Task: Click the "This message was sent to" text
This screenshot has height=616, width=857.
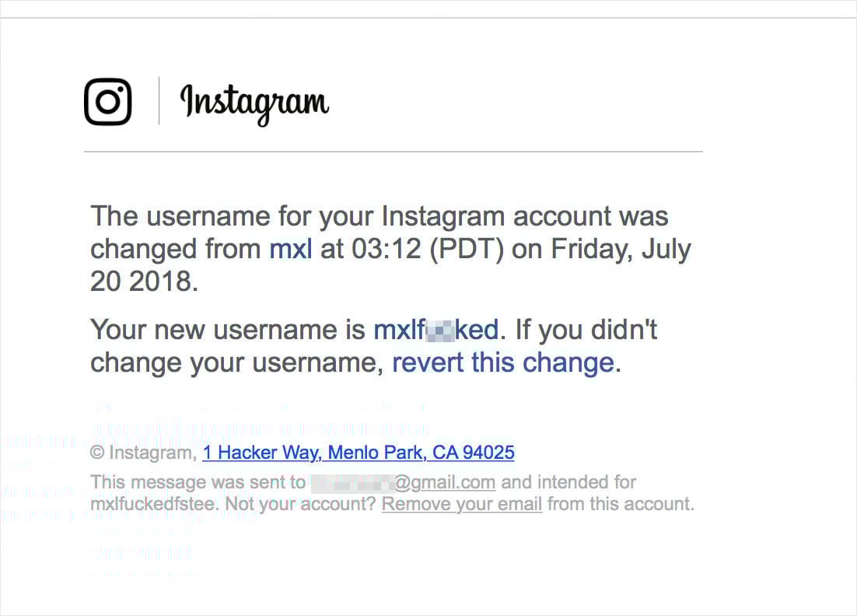Action: pyautogui.click(x=198, y=482)
